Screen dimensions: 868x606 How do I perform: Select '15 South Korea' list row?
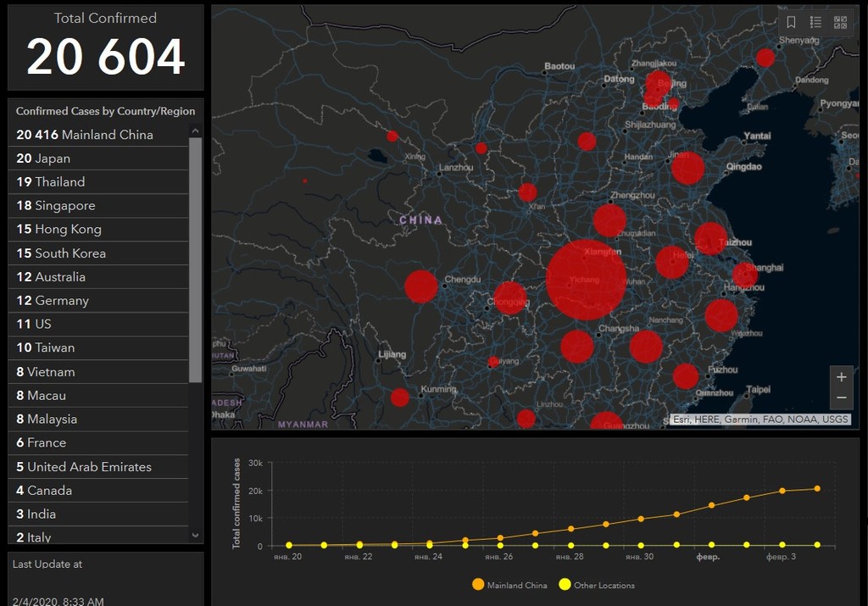98,253
